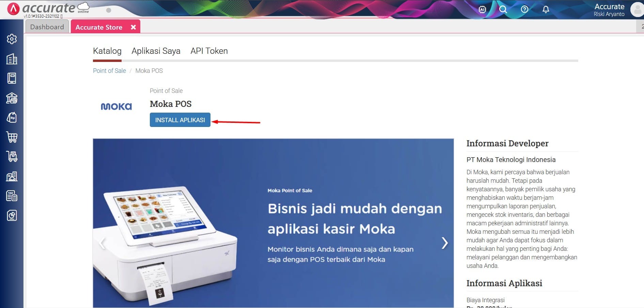644x308 pixels.
Task: Open the Katalog tab
Action: 107,51
